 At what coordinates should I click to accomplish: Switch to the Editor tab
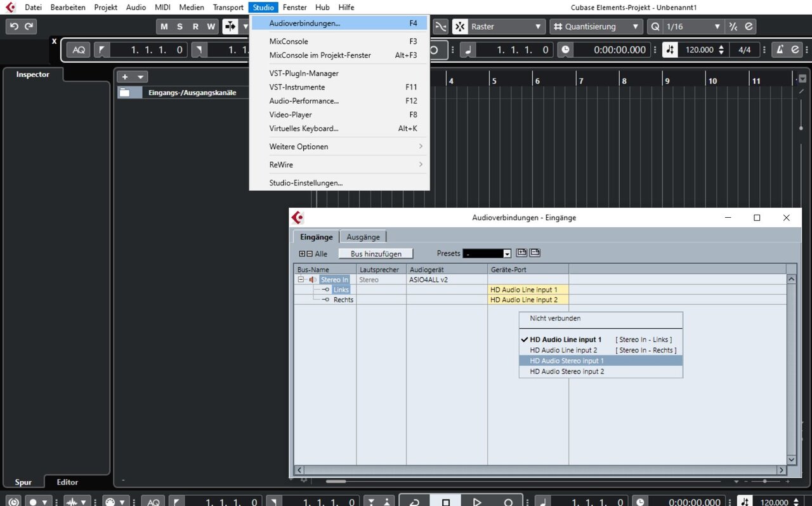point(67,482)
